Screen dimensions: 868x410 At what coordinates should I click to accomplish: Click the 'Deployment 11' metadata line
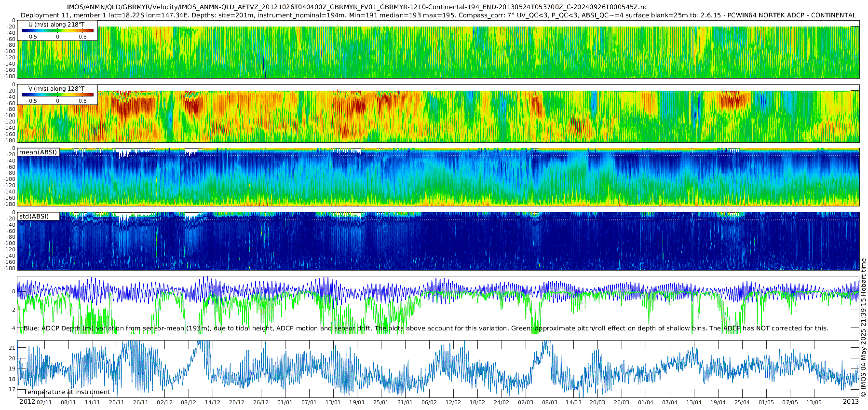pyautogui.click(x=438, y=15)
